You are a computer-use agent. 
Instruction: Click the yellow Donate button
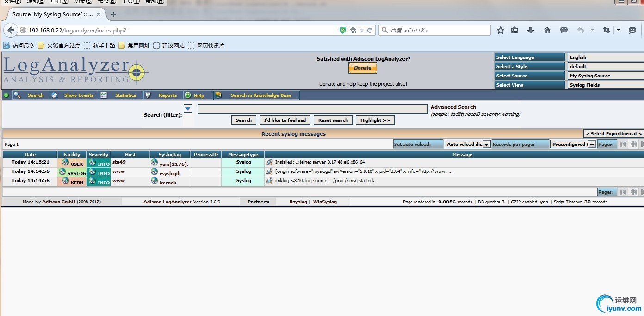[363, 68]
